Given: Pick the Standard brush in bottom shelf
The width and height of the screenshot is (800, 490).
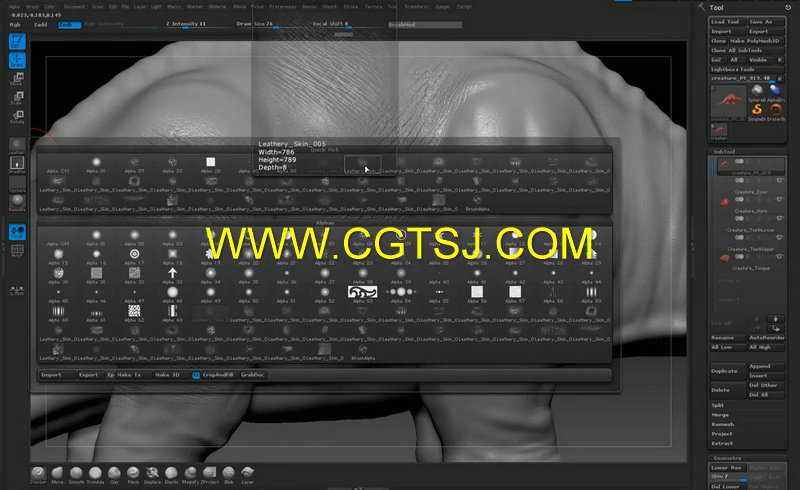Looking at the screenshot, I should pos(38,475).
